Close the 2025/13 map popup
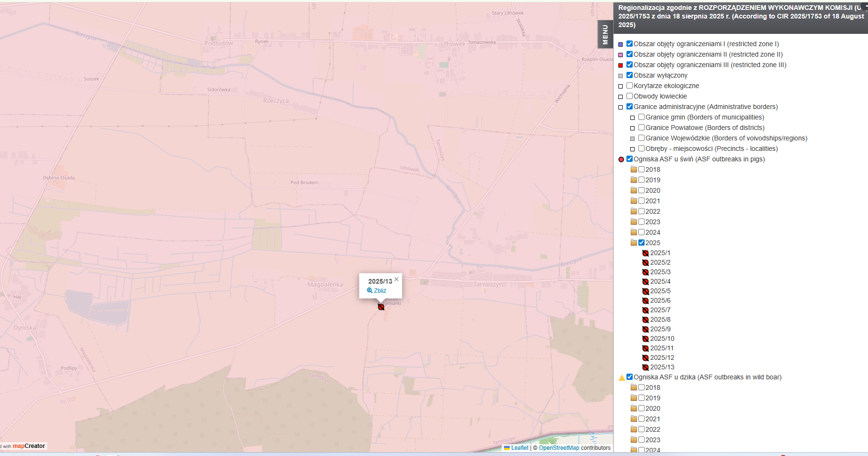This screenshot has height=456, width=868. point(396,279)
